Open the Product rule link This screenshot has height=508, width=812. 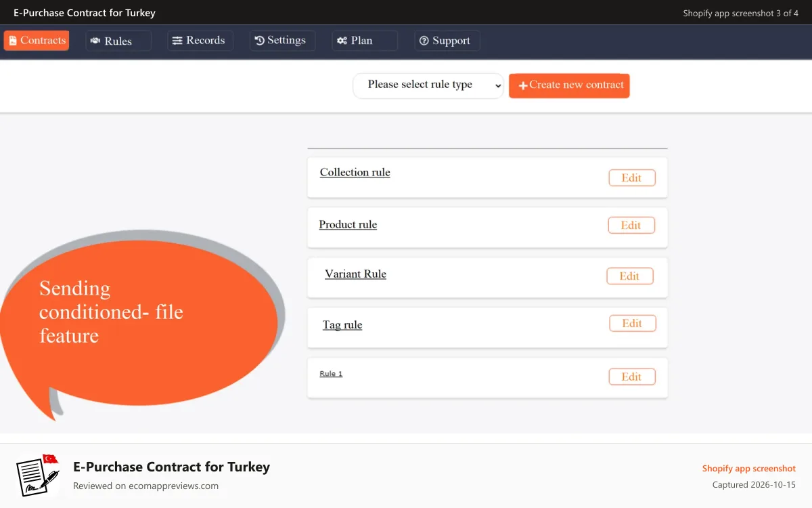click(x=348, y=224)
